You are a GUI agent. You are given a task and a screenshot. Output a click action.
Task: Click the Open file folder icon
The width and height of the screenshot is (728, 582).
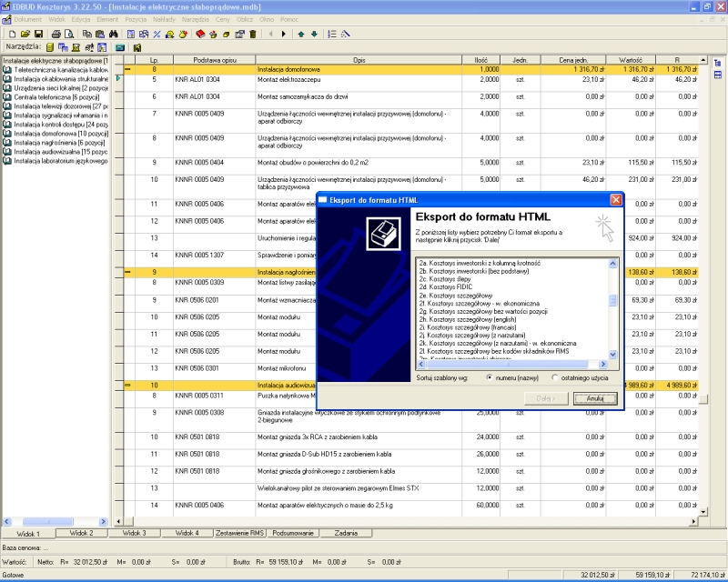(25, 34)
